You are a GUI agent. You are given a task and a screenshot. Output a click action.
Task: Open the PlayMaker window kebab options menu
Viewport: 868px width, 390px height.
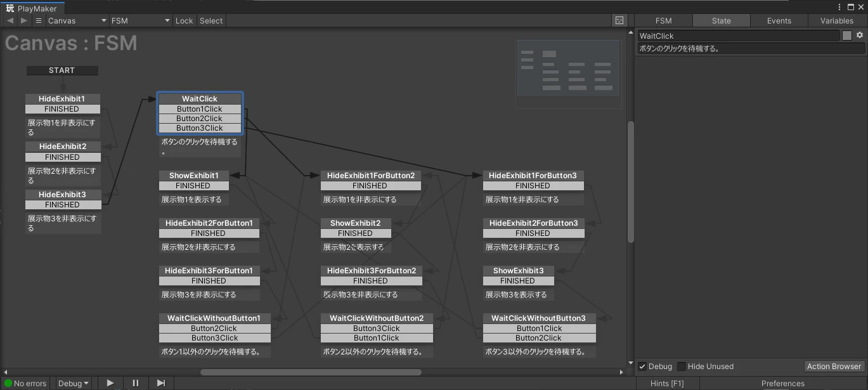pos(840,8)
